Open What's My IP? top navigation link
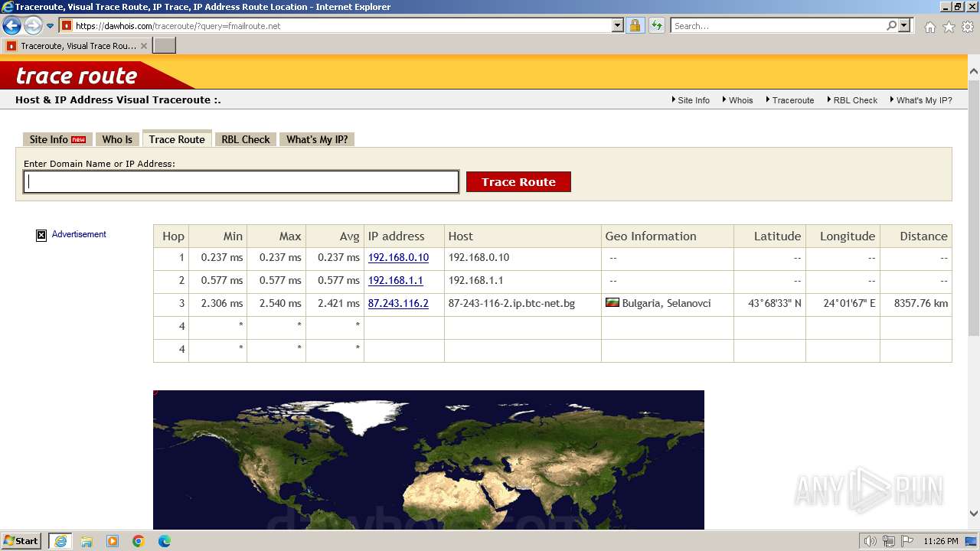 pos(924,100)
